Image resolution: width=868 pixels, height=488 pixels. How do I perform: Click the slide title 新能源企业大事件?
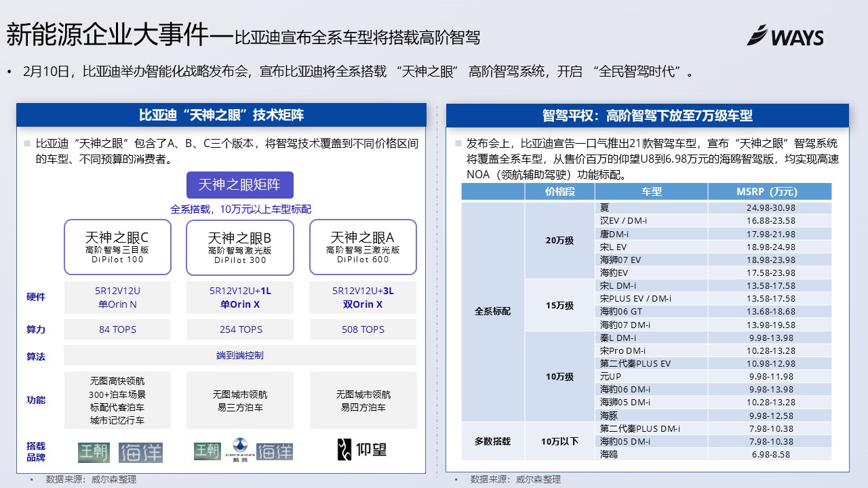tap(108, 34)
